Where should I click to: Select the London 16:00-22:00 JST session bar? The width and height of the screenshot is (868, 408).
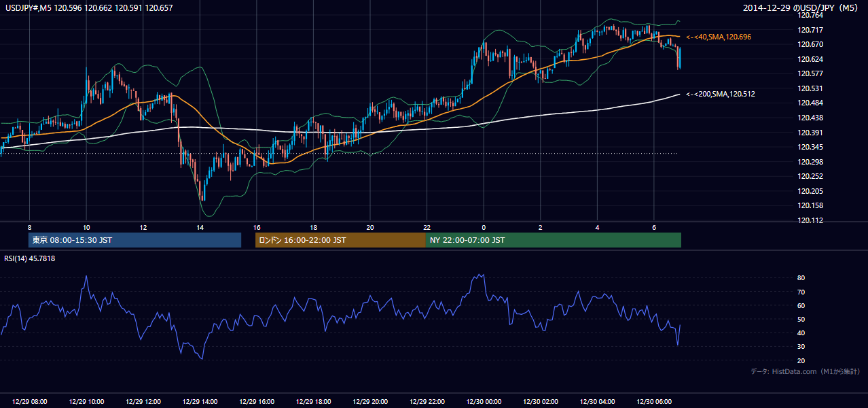tap(340, 240)
